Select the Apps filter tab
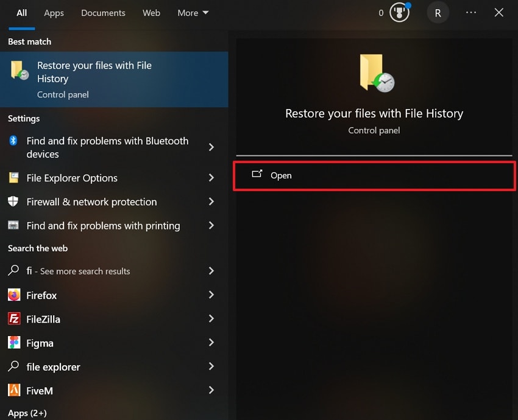This screenshot has height=420, width=518. 54,12
